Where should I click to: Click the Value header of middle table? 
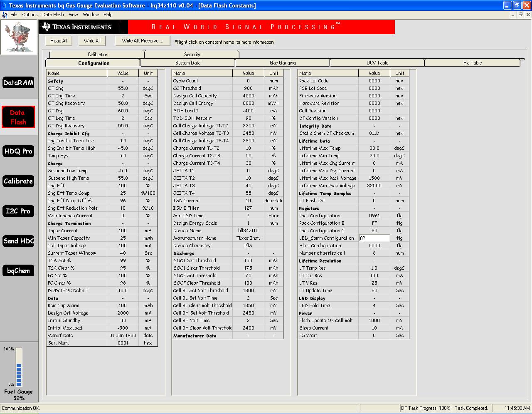[248, 73]
